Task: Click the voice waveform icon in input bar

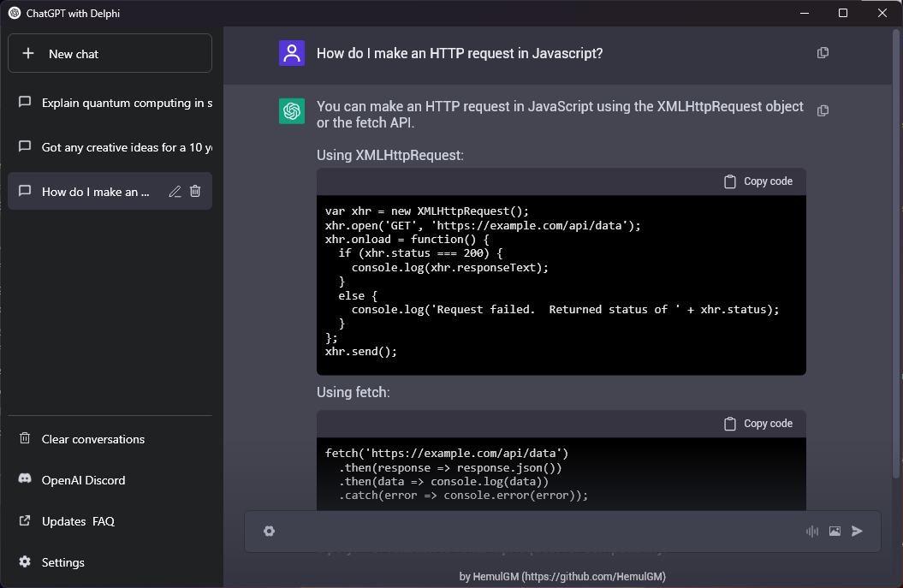Action: [811, 532]
